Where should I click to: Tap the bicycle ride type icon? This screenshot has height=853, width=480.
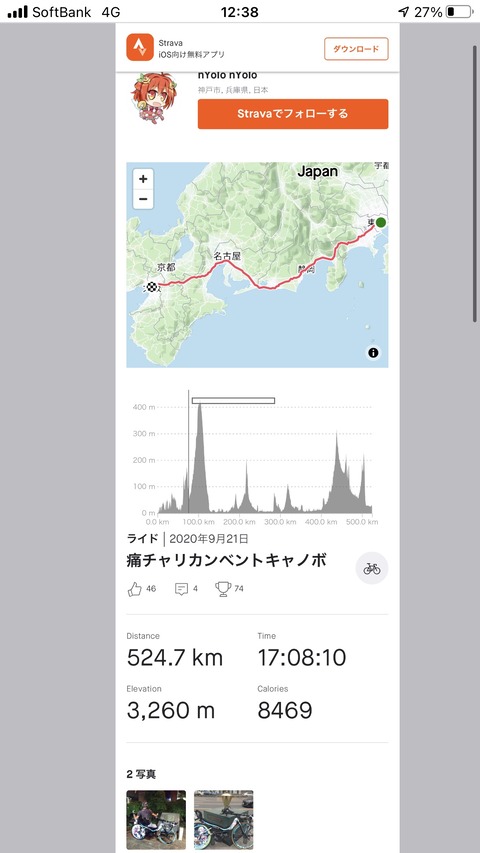372,568
